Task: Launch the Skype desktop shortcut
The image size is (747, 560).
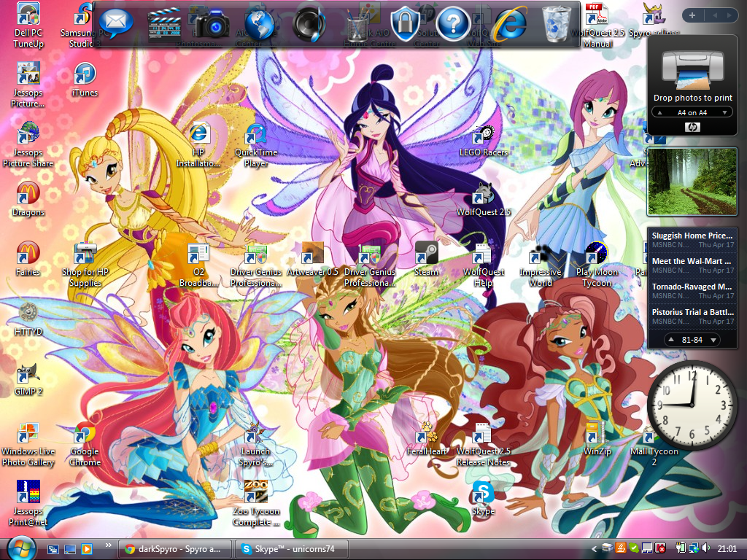Action: click(x=483, y=499)
